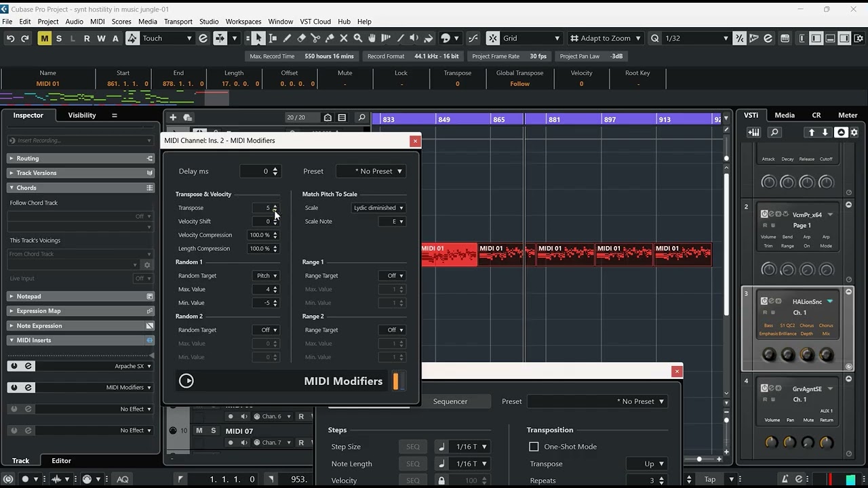This screenshot has height=488, width=868.
Task: Open the Setup Window Layout gear icon
Action: 859,39
